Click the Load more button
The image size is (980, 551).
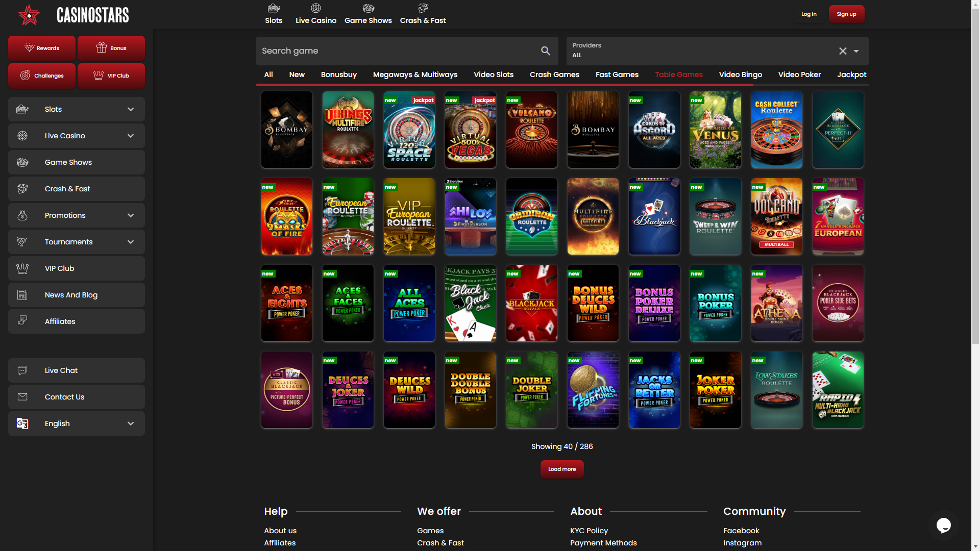pos(562,469)
